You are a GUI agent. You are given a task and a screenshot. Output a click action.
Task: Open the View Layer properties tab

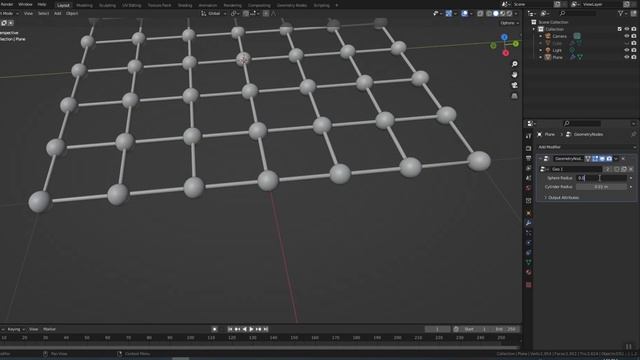pyautogui.click(x=529, y=168)
